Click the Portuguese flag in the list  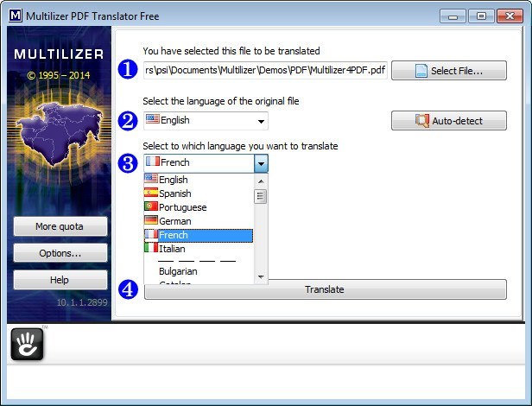coord(151,206)
